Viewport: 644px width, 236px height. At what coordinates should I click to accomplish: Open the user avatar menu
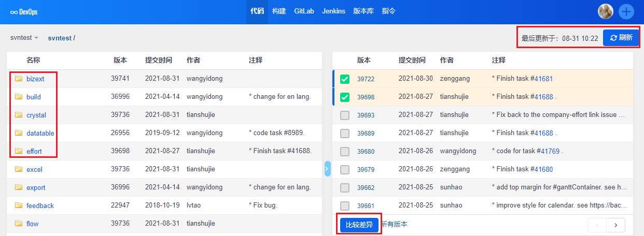pos(606,11)
